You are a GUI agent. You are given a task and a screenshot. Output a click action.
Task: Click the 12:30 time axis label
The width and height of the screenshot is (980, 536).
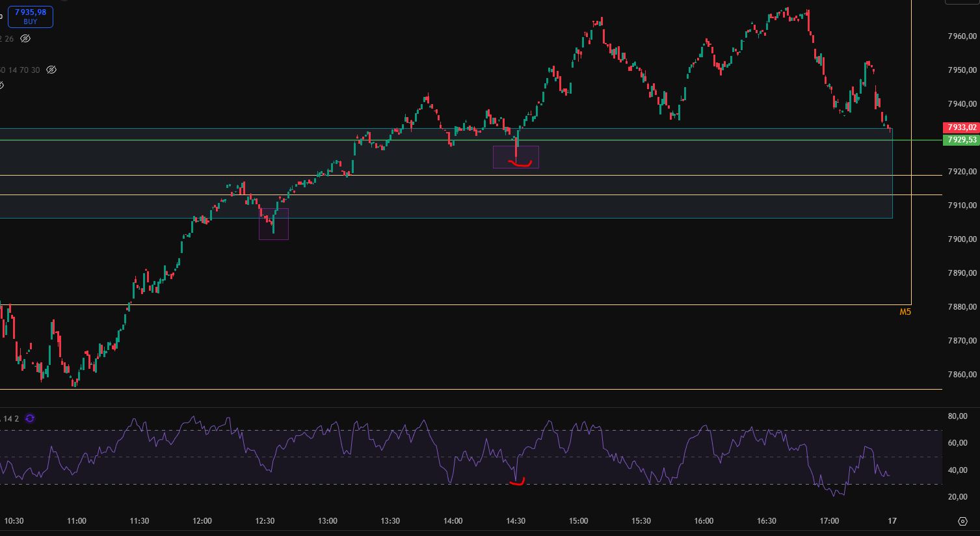(265, 521)
